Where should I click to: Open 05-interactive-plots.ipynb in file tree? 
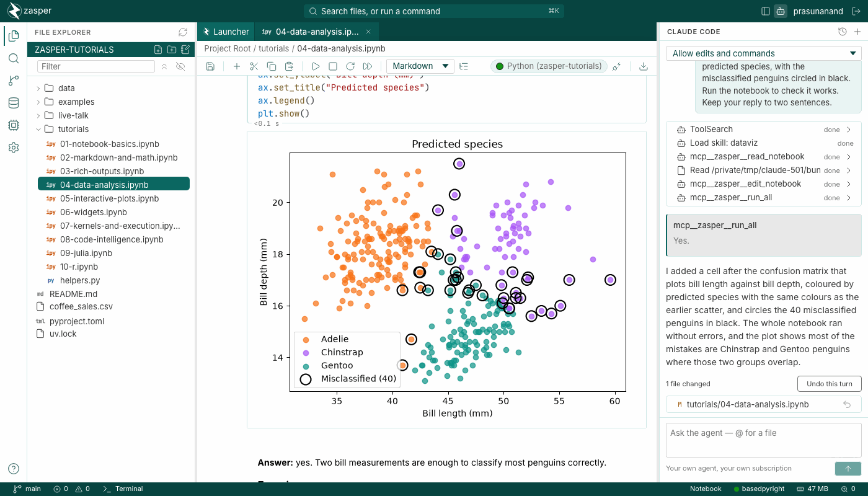109,198
